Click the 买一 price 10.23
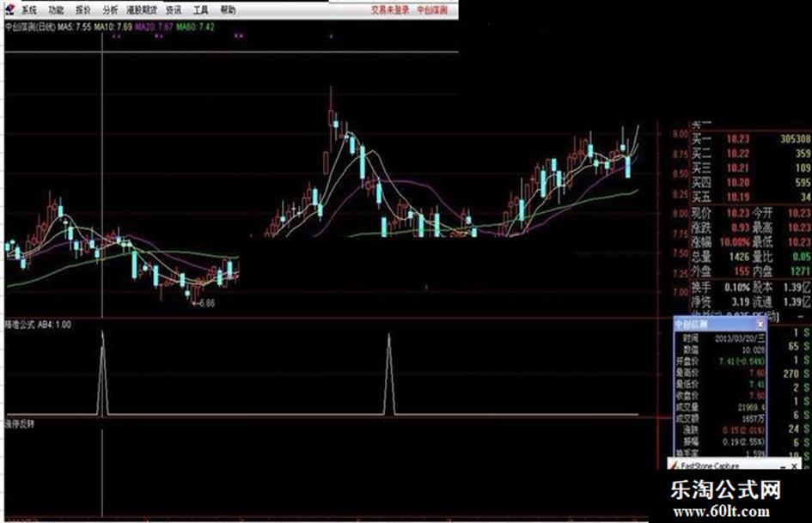The height and width of the screenshot is (523, 812). tap(737, 139)
